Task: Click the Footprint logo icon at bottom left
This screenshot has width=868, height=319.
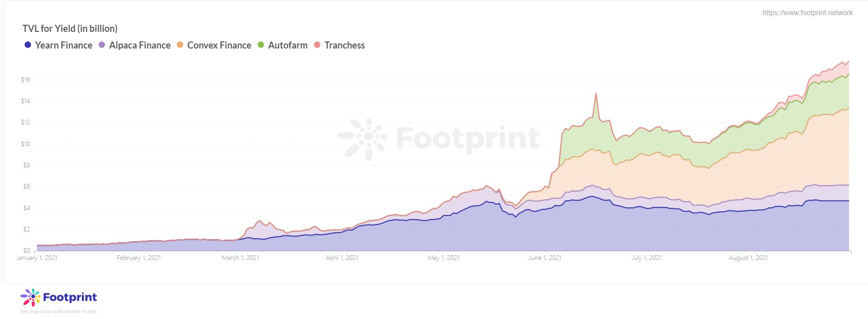Action: pyautogui.click(x=30, y=298)
